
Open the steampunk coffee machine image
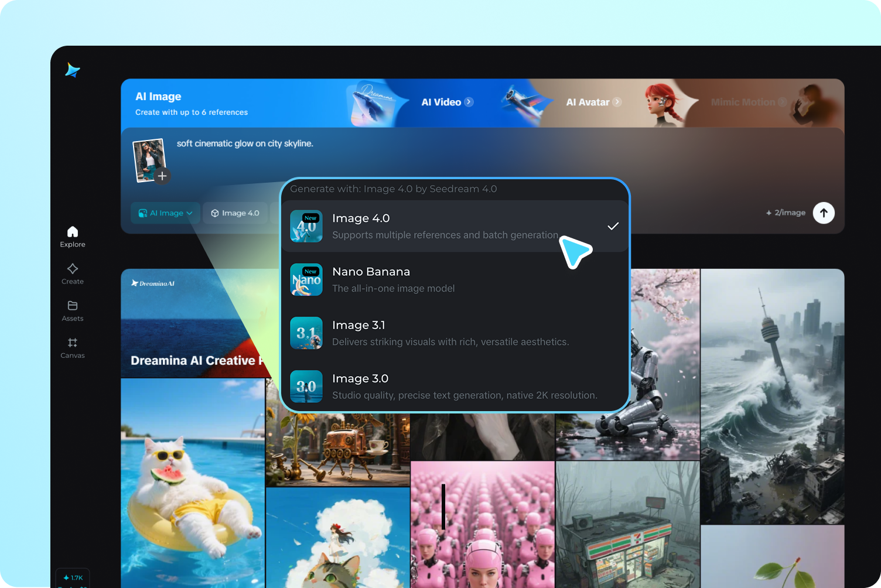coord(338,449)
